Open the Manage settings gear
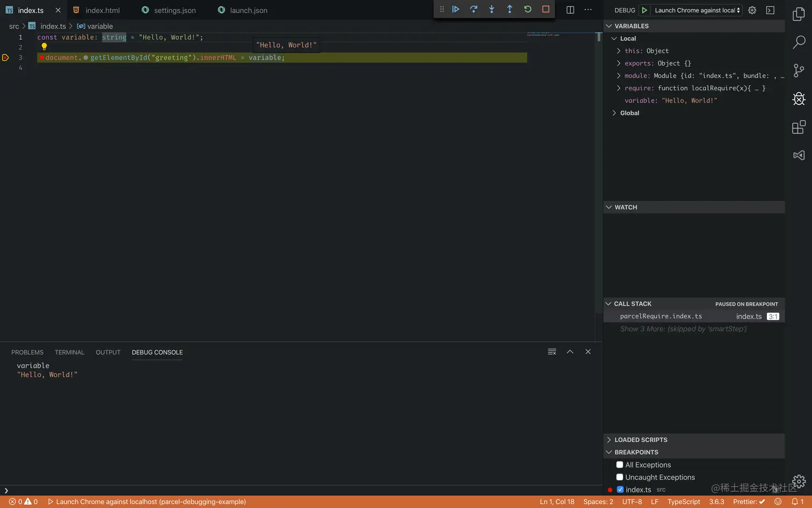 (x=799, y=482)
